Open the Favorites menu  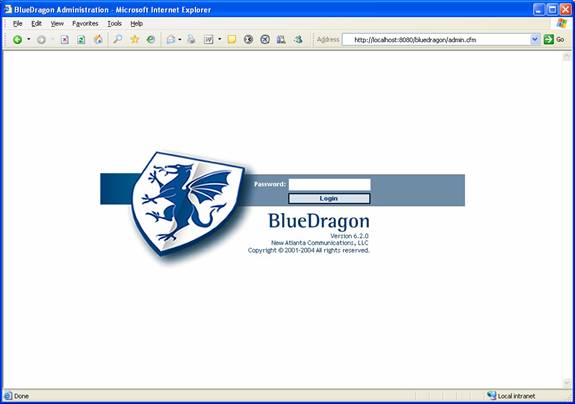point(85,23)
